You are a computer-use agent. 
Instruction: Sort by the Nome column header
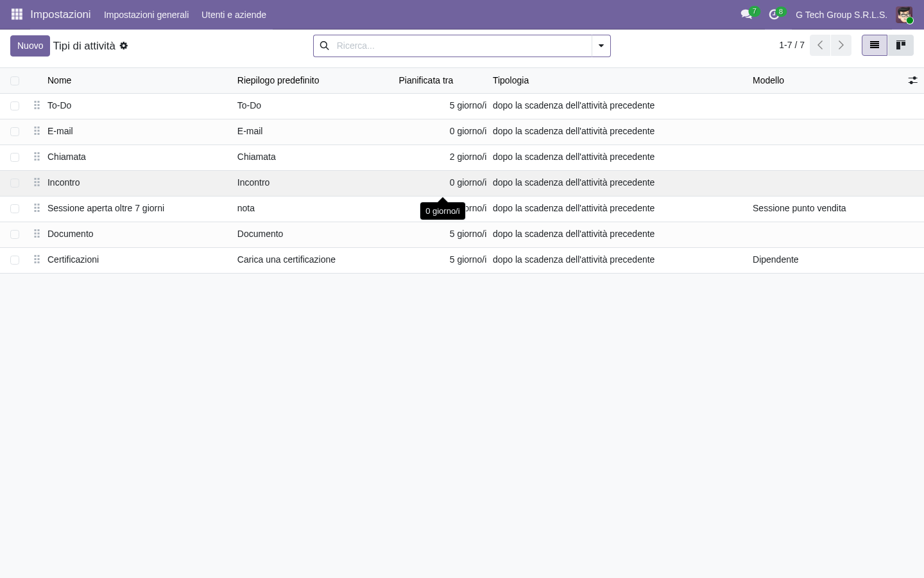pyautogui.click(x=59, y=80)
